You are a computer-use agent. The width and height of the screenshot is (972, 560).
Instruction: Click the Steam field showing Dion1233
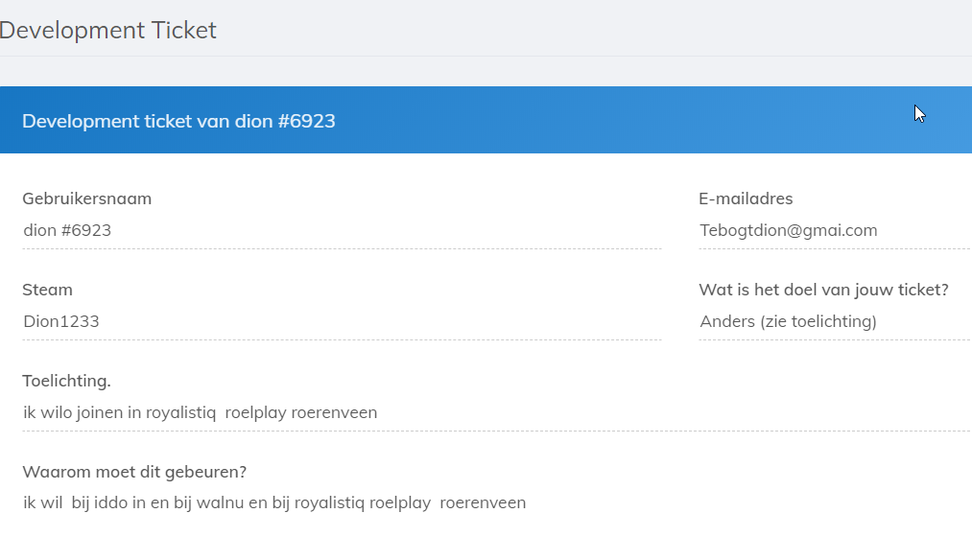pyautogui.click(x=341, y=321)
